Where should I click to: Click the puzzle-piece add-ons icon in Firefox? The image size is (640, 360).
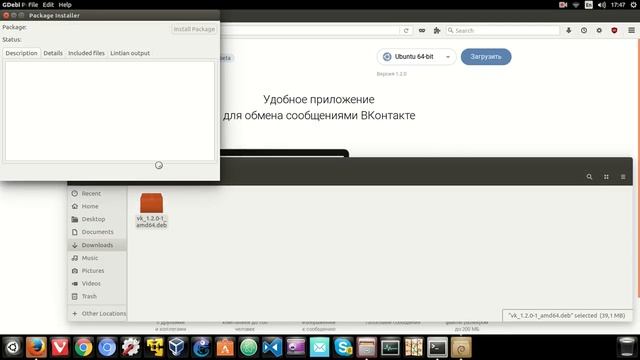tap(437, 31)
